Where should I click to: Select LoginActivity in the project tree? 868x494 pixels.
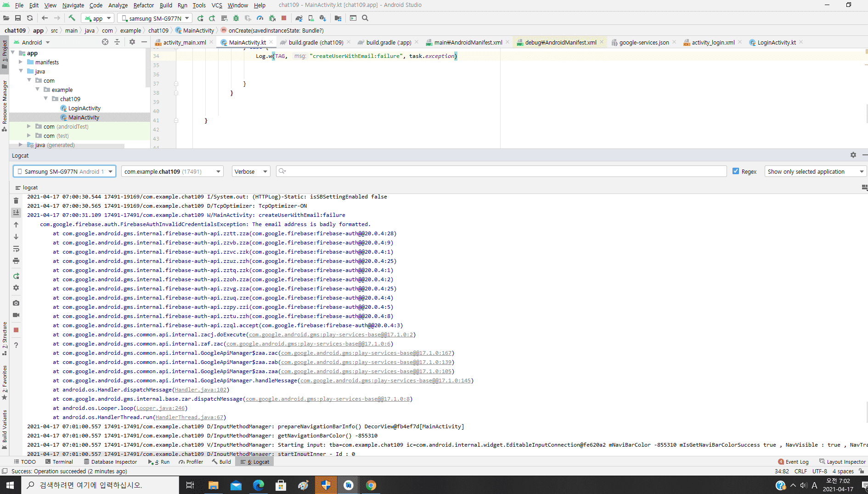(x=85, y=108)
